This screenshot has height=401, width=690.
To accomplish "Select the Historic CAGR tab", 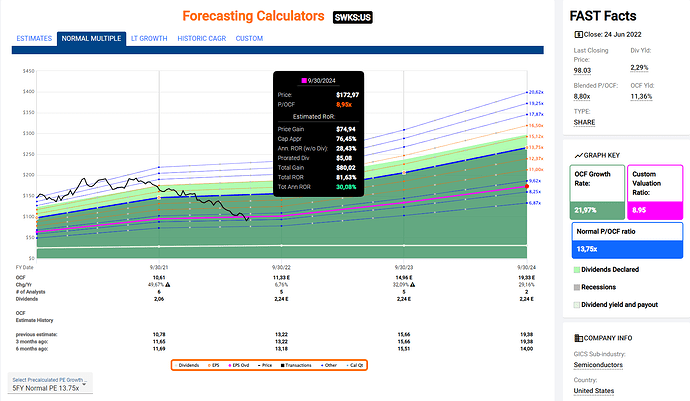I will 201,38.
